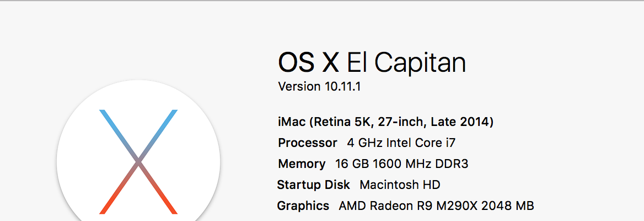This screenshot has height=221, width=644.
Task: Click the Graphics label
Action: coord(303,206)
